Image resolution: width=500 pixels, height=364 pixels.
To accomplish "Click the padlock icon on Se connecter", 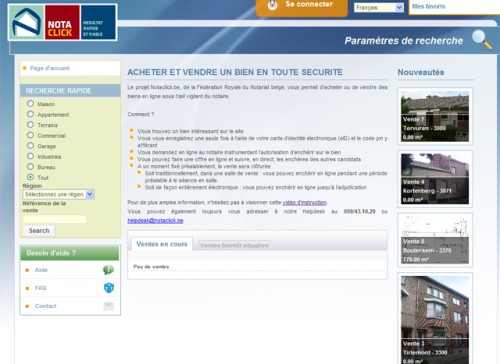I will pos(272,5).
